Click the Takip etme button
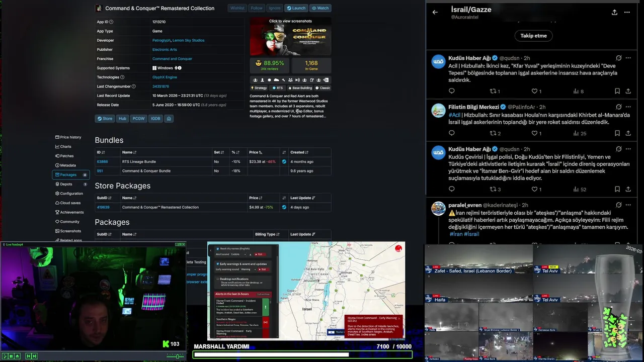The width and height of the screenshot is (644, 362). 533,36
